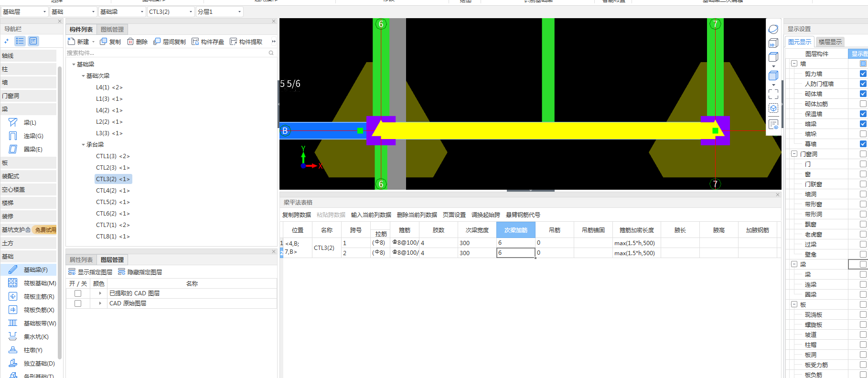
Task: Click the fullscreen frame icon in canvas toolbar
Action: (773, 95)
